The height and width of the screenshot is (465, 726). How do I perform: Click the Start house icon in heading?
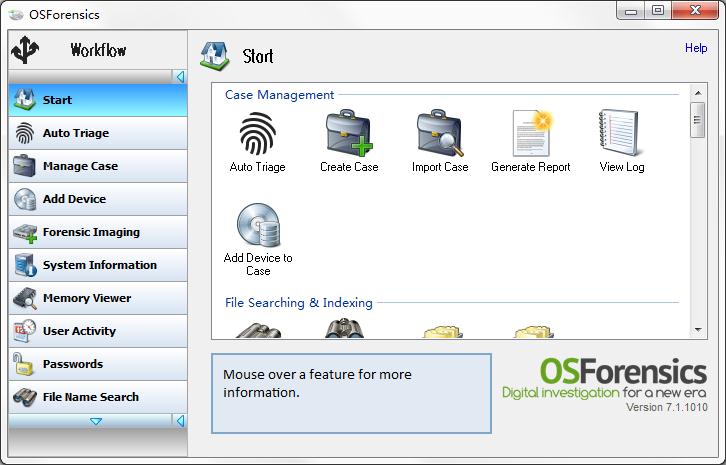[214, 55]
